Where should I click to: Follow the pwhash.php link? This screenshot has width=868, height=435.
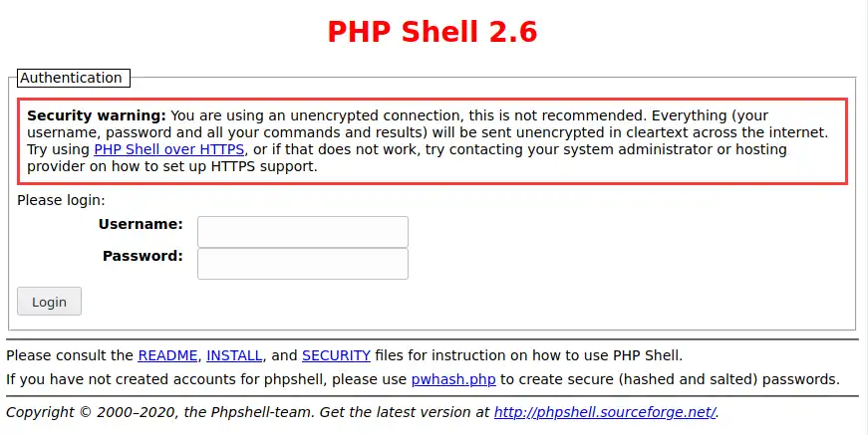tap(452, 379)
